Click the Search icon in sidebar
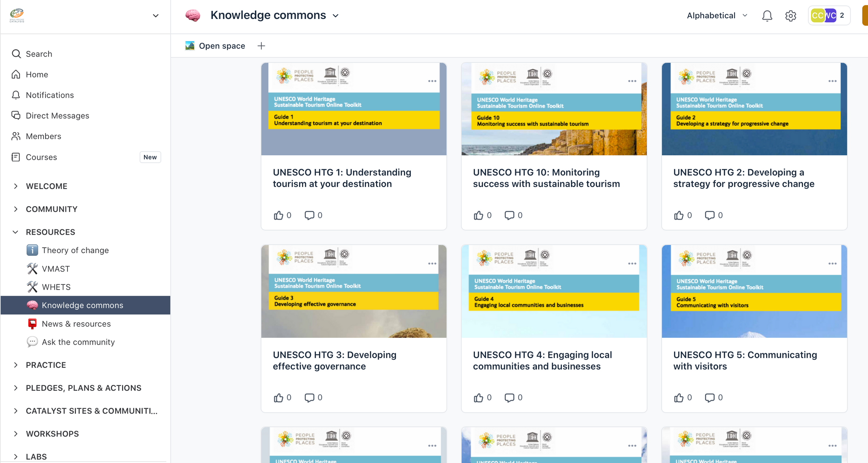The height and width of the screenshot is (463, 868). [16, 54]
